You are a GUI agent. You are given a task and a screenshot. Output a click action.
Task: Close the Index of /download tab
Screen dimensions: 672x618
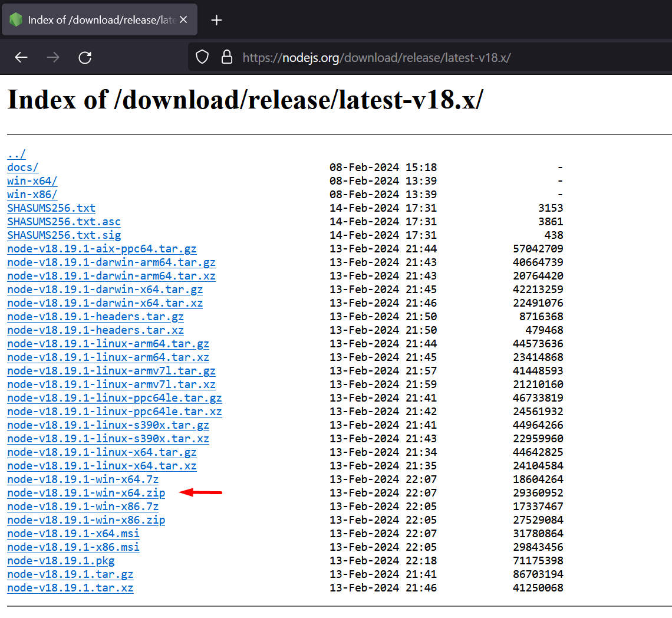(183, 20)
